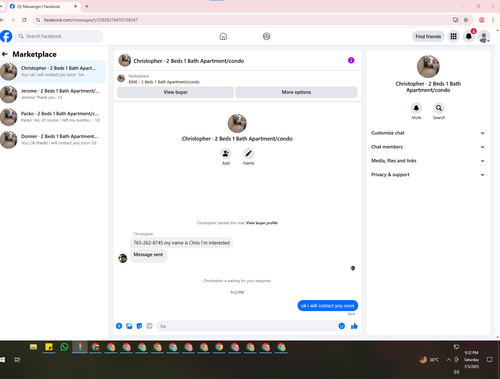The height and width of the screenshot is (379, 500).
Task: Click the listing photo in the chat header
Action: tap(125, 60)
